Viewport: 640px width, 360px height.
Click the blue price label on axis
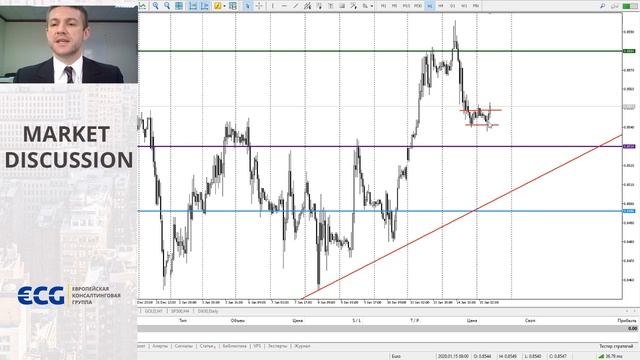point(629,211)
